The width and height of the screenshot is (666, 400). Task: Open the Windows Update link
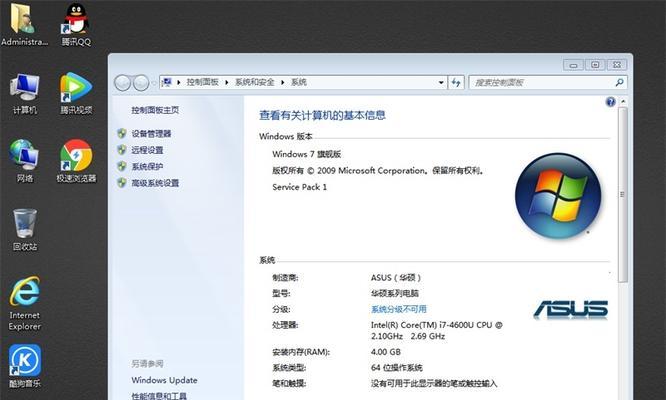(164, 380)
